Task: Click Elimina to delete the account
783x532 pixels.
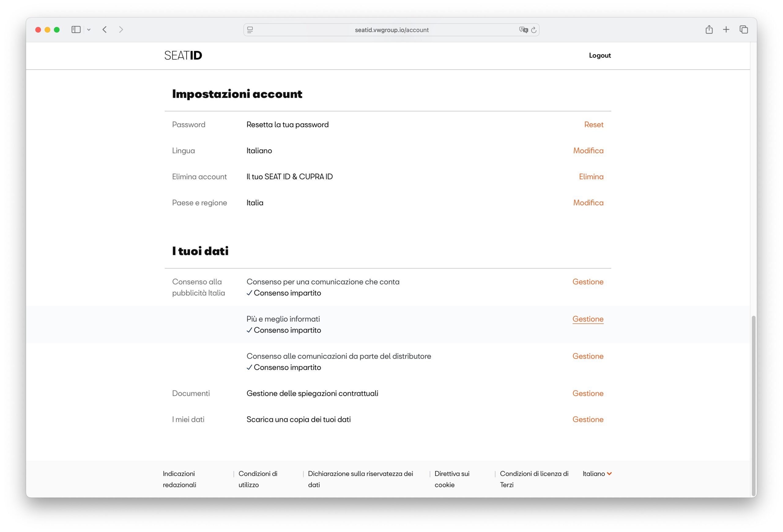Action: pos(591,177)
